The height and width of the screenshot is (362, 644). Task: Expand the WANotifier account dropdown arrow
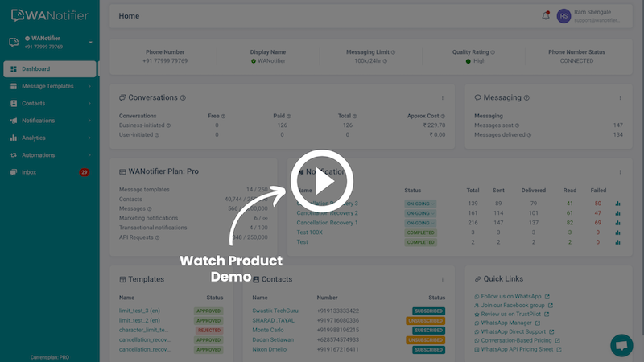91,42
